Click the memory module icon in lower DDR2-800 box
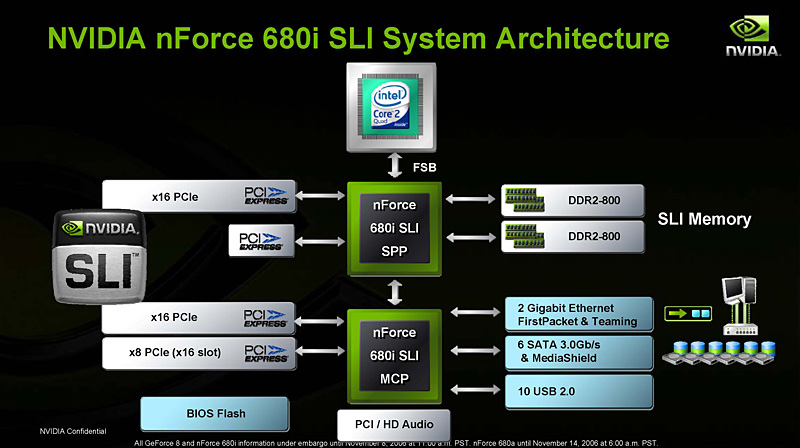Screen dimensions: 800x448 [x=524, y=236]
